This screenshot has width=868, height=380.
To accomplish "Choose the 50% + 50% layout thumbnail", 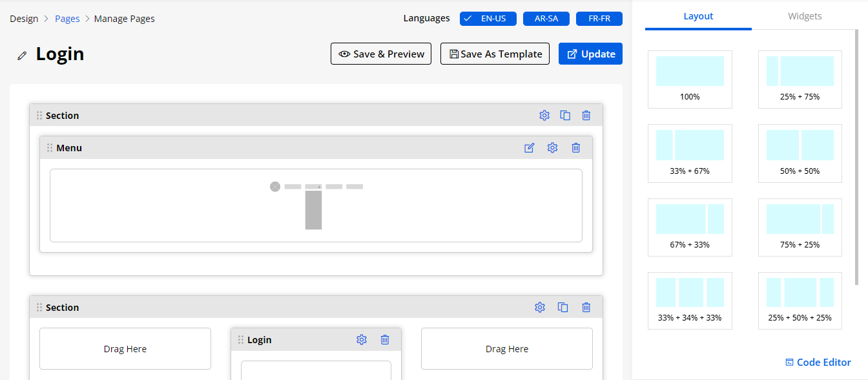I will pos(800,153).
